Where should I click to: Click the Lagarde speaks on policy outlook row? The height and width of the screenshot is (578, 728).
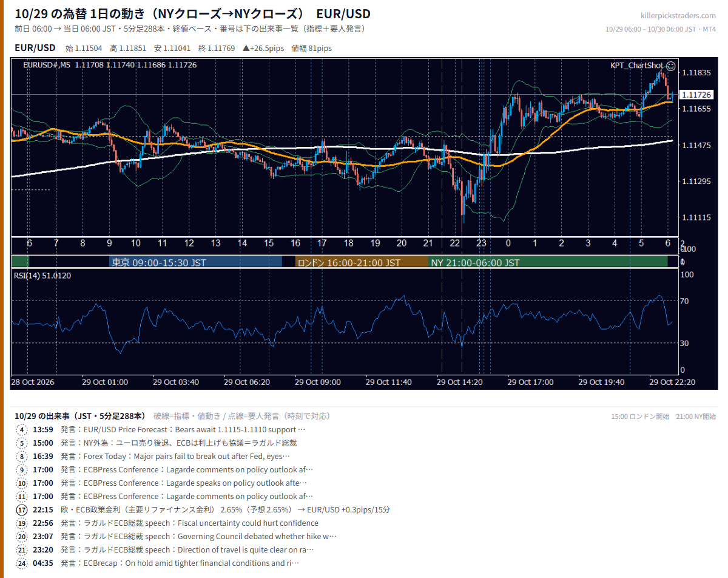coord(162,483)
